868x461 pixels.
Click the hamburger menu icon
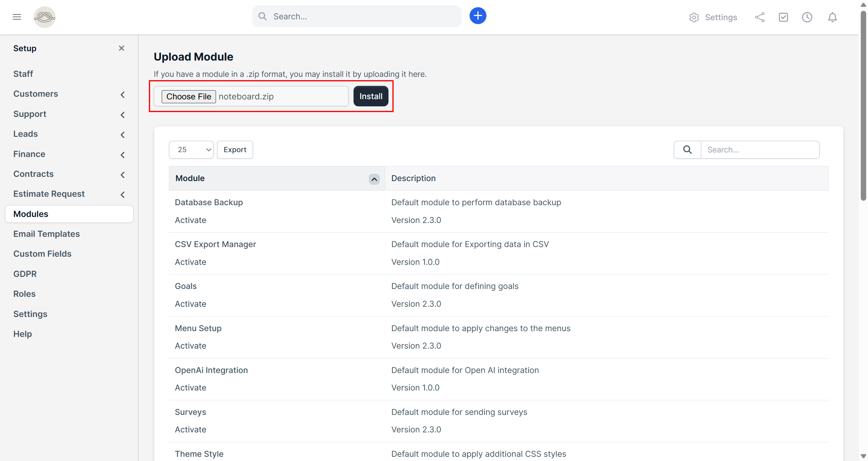pyautogui.click(x=17, y=17)
